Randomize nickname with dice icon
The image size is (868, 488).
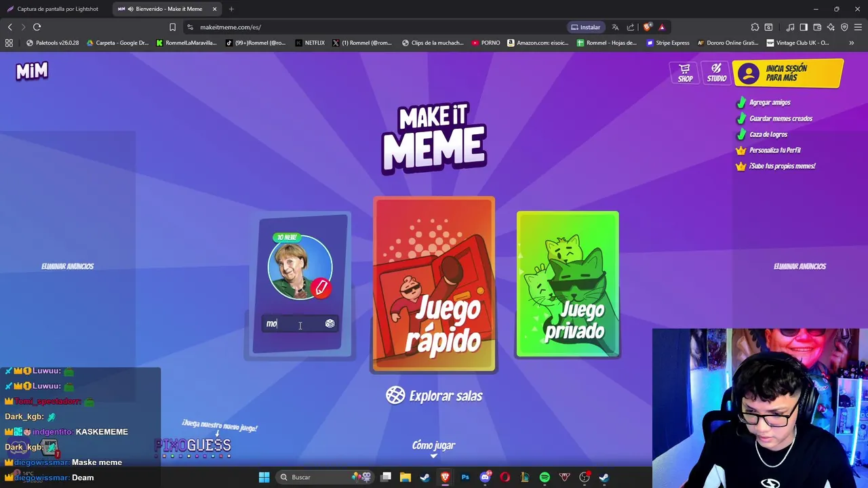point(330,324)
